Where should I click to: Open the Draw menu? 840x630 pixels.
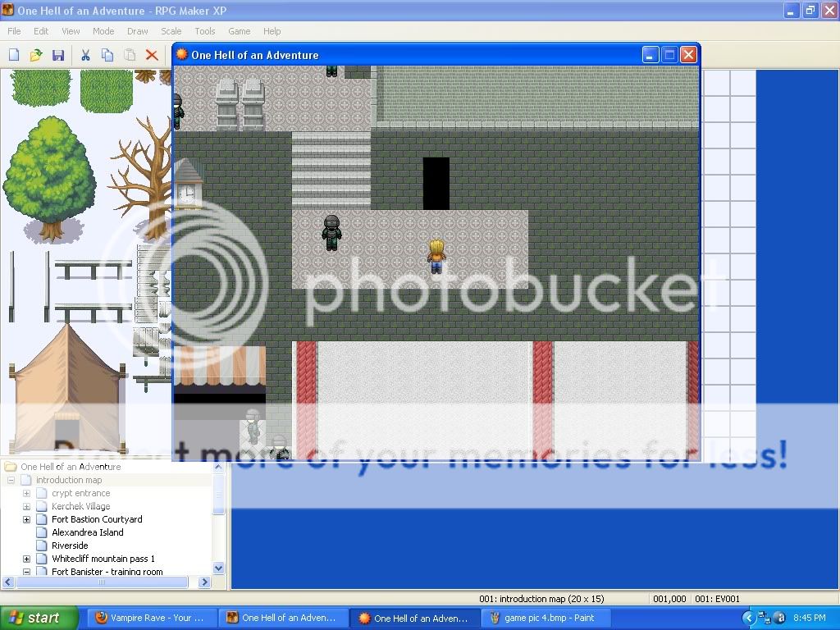pos(137,31)
